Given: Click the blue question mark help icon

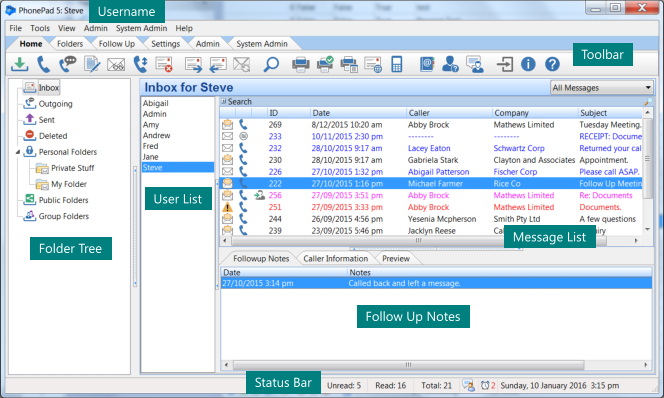Looking at the screenshot, I should click(x=552, y=64).
